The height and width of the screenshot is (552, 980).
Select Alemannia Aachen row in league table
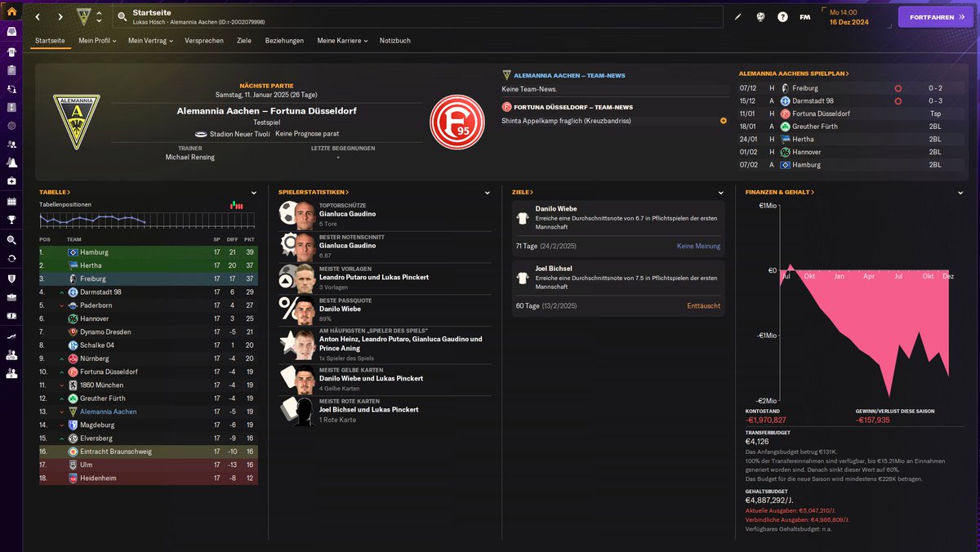(x=149, y=412)
